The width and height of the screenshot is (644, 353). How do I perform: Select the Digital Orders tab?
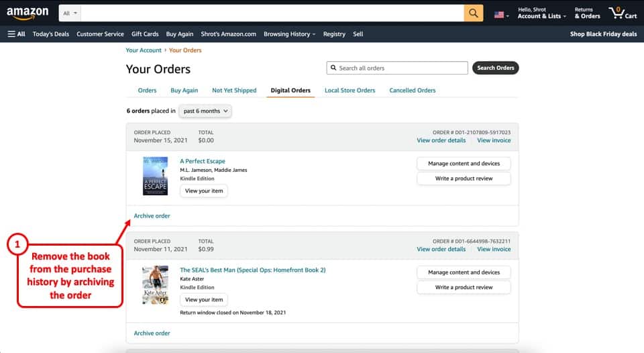pyautogui.click(x=290, y=91)
